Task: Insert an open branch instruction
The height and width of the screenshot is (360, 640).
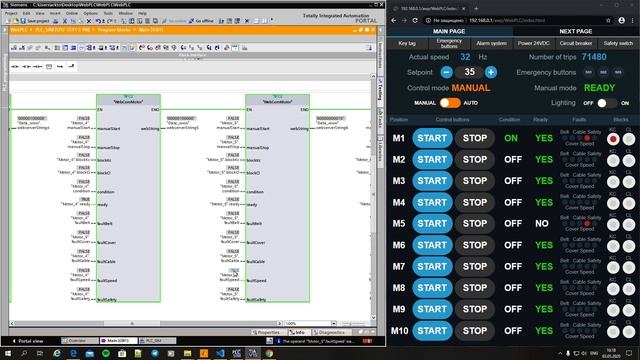Action: [x=60, y=66]
